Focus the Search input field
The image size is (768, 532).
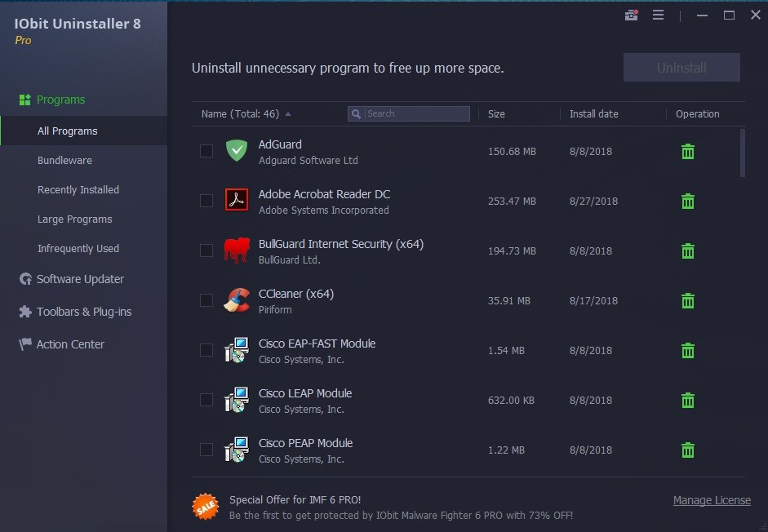click(x=409, y=113)
